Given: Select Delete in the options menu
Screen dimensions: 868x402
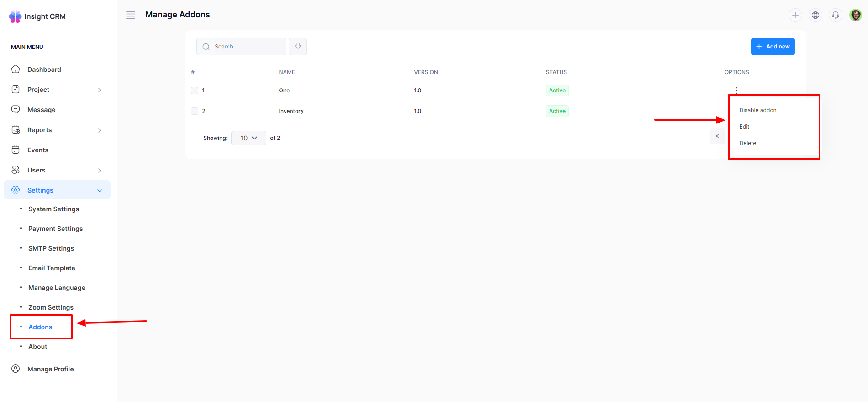Looking at the screenshot, I should pos(747,143).
